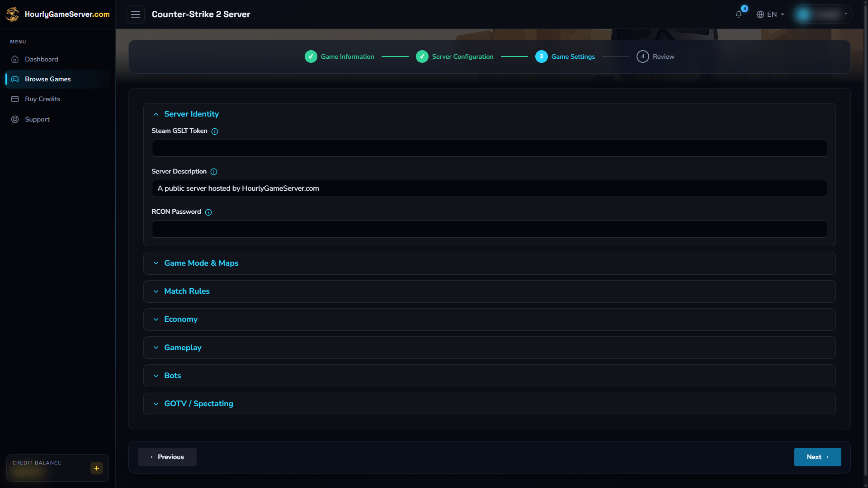Viewport: 868px width, 488px height.
Task: Click the Server Description text field
Action: tap(489, 188)
